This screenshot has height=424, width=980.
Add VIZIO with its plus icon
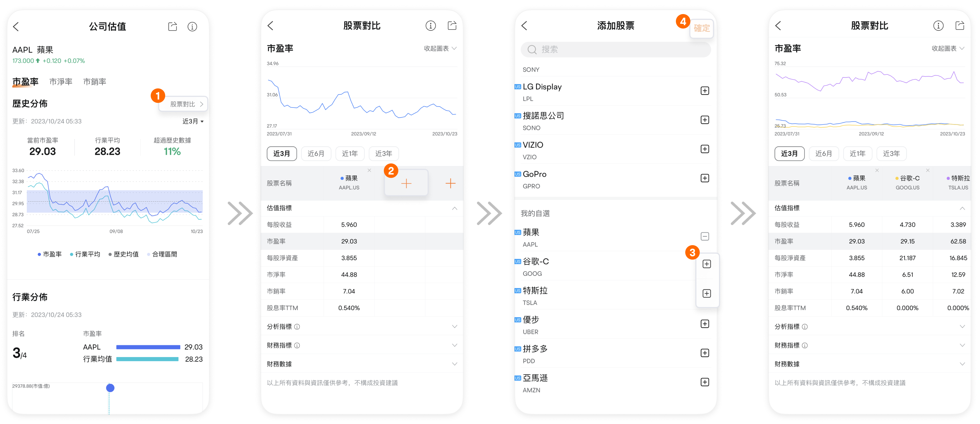[705, 149]
